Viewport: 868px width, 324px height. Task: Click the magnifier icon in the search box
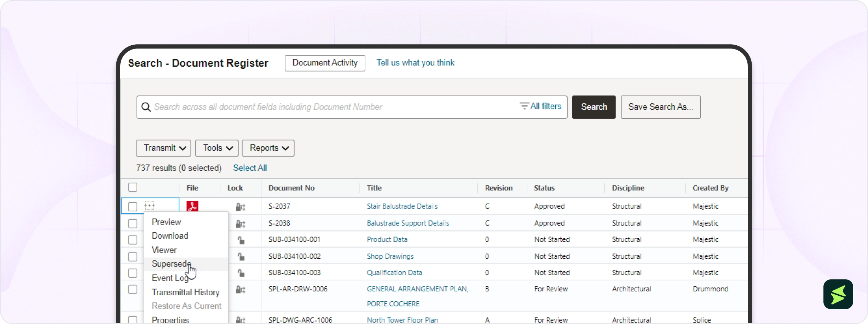click(146, 107)
